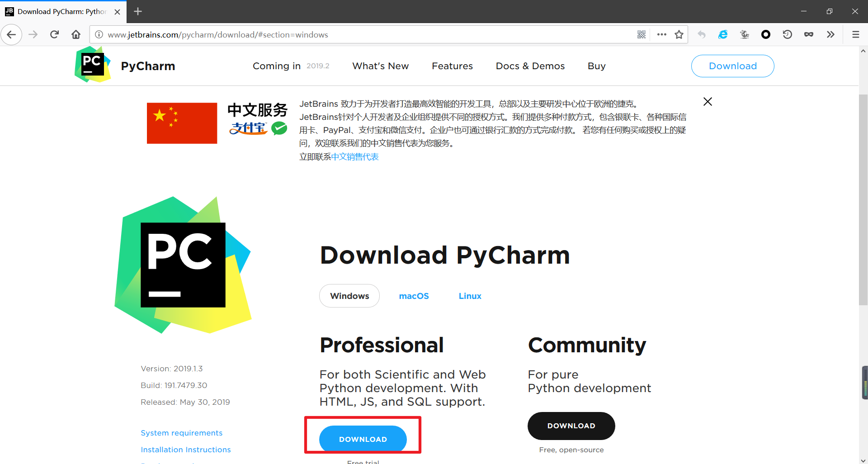Click Released: May 30, 2019 text

click(185, 402)
